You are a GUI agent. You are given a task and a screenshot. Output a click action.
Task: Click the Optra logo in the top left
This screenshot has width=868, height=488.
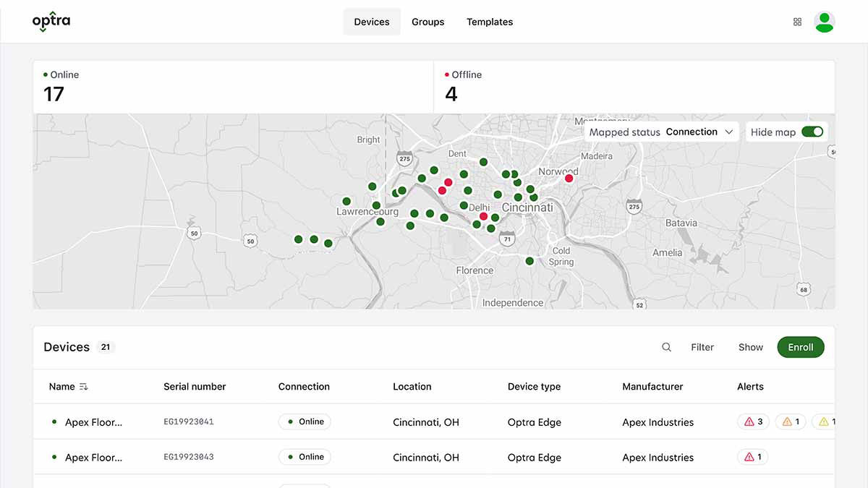(x=51, y=21)
